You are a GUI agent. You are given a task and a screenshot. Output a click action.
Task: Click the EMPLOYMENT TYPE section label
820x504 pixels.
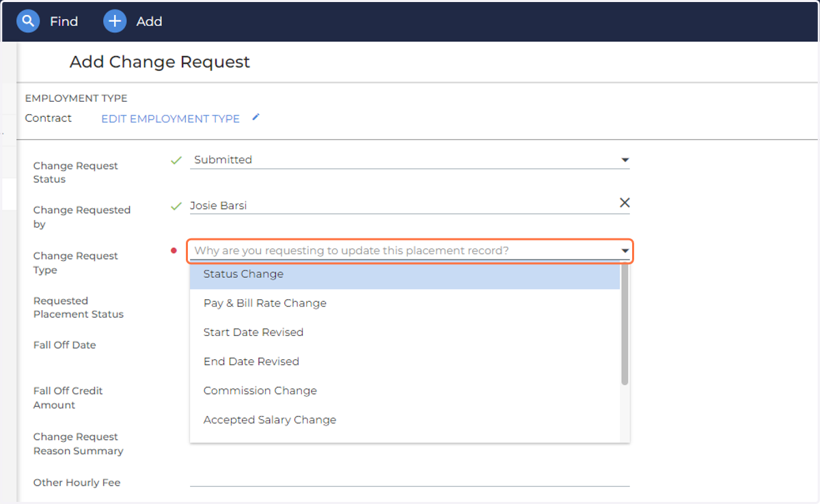click(x=77, y=98)
